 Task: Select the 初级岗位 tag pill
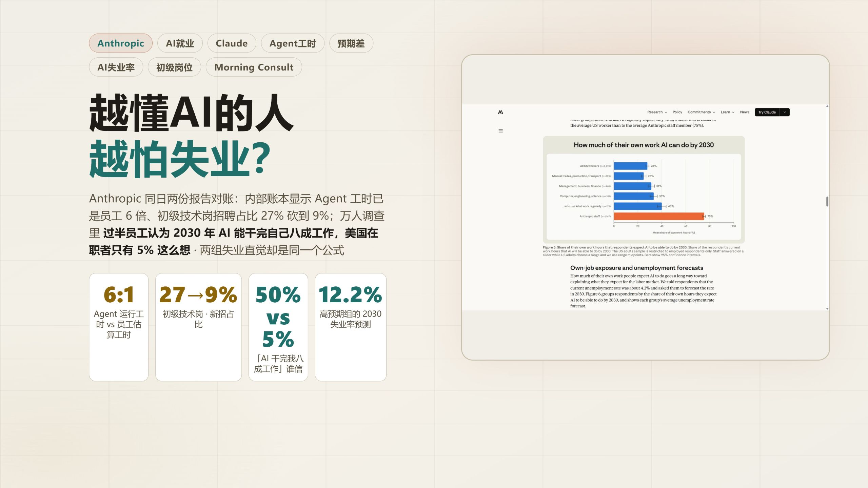pyautogui.click(x=174, y=67)
